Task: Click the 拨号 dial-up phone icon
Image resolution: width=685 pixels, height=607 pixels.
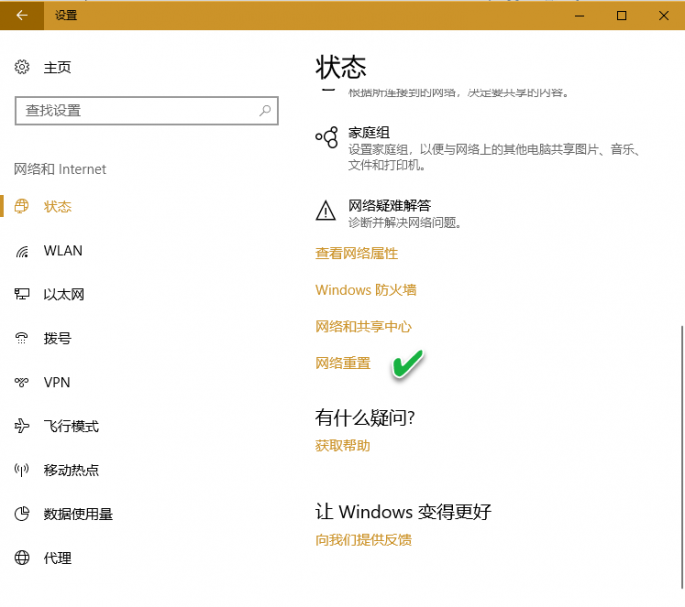Action: pos(21,338)
